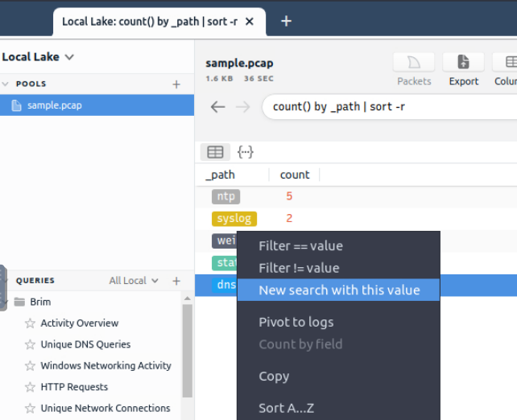Open the Columns toolbar icon
Screen dimensions: 517x420
point(508,63)
